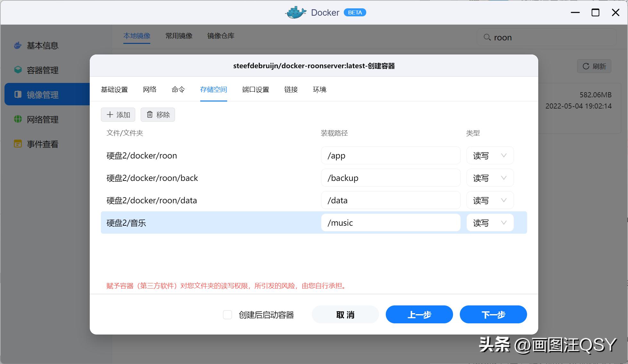Switch to the 常用镜像 tab
The height and width of the screenshot is (364, 628).
(178, 36)
